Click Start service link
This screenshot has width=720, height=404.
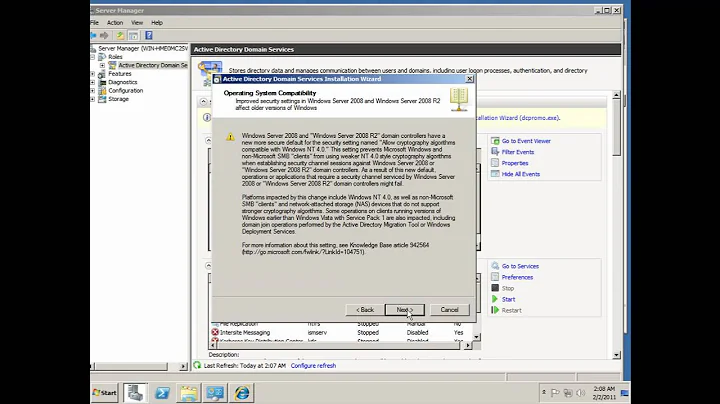[508, 299]
